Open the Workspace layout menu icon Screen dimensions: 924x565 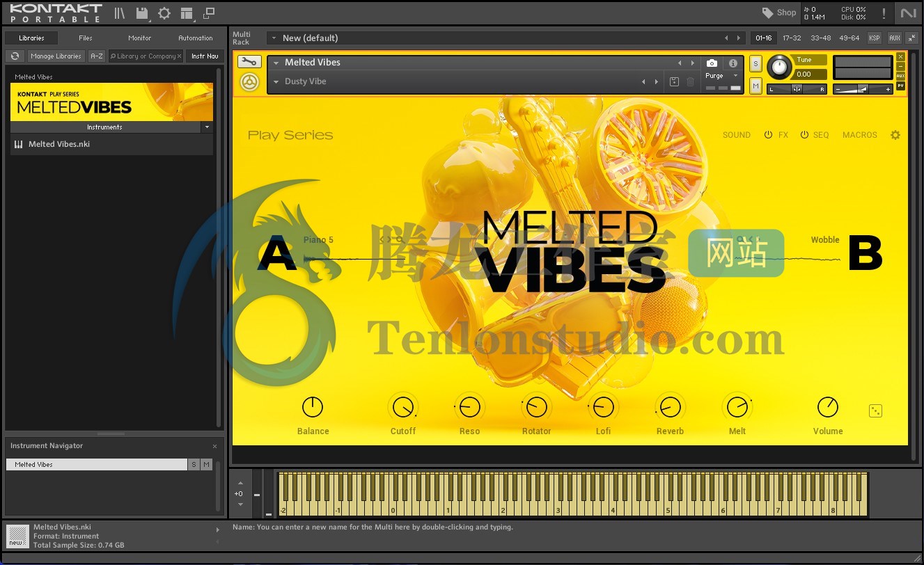[186, 13]
